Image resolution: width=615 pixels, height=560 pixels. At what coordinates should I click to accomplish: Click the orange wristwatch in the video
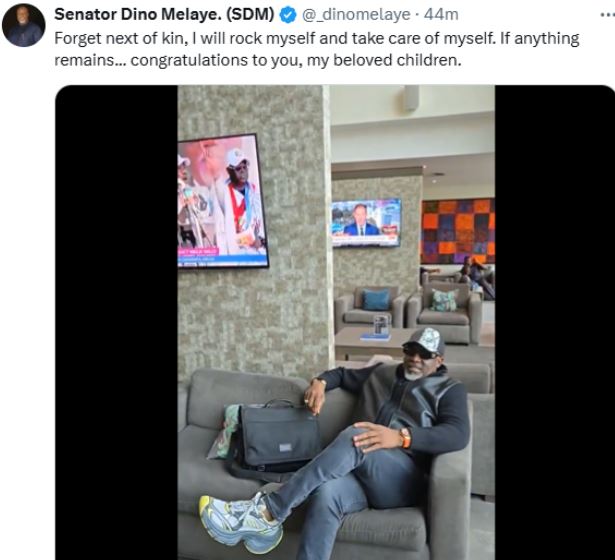click(405, 437)
